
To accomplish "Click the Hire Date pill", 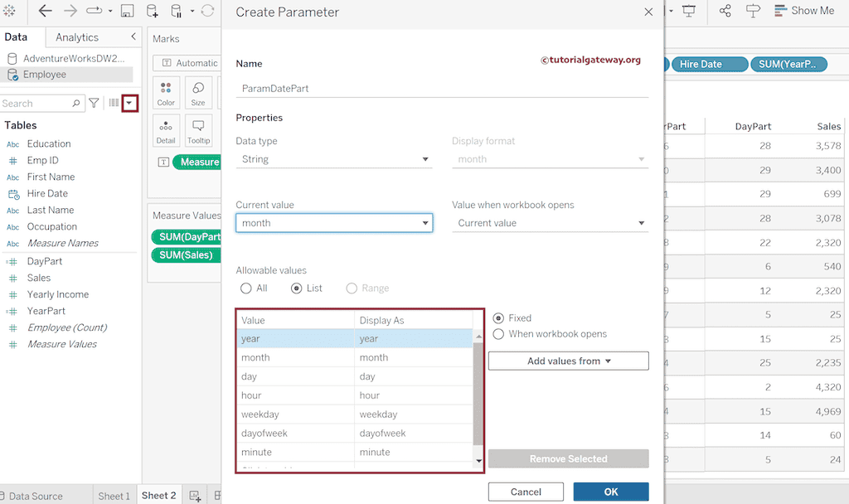I will click(x=710, y=64).
